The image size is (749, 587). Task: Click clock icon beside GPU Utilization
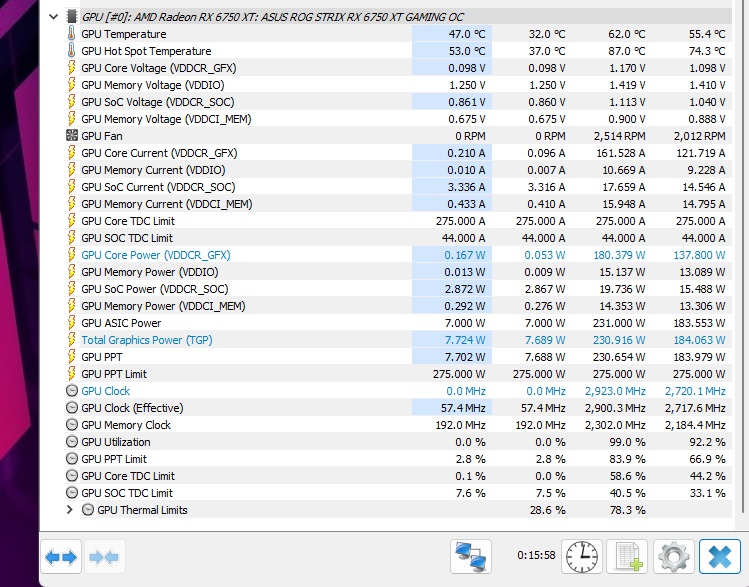point(72,442)
